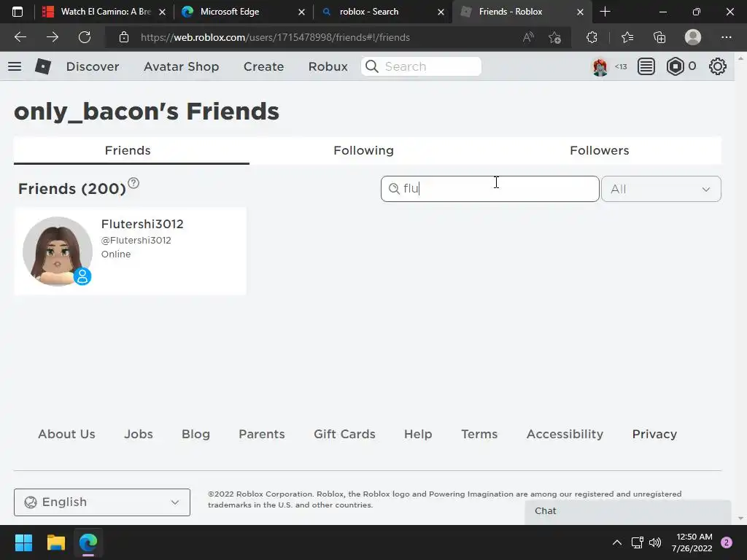
Task: Click Flutershi3012's avatar thumbnail
Action: pyautogui.click(x=58, y=252)
